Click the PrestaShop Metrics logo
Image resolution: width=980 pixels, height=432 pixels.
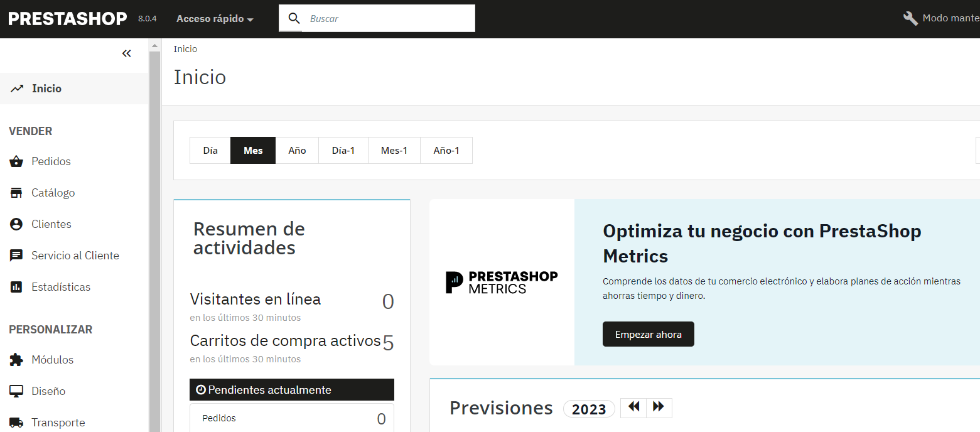click(502, 283)
